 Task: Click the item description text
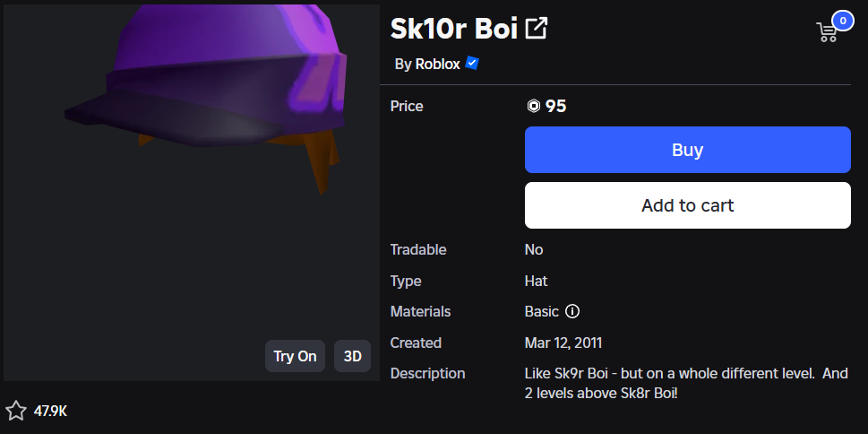[685, 383]
